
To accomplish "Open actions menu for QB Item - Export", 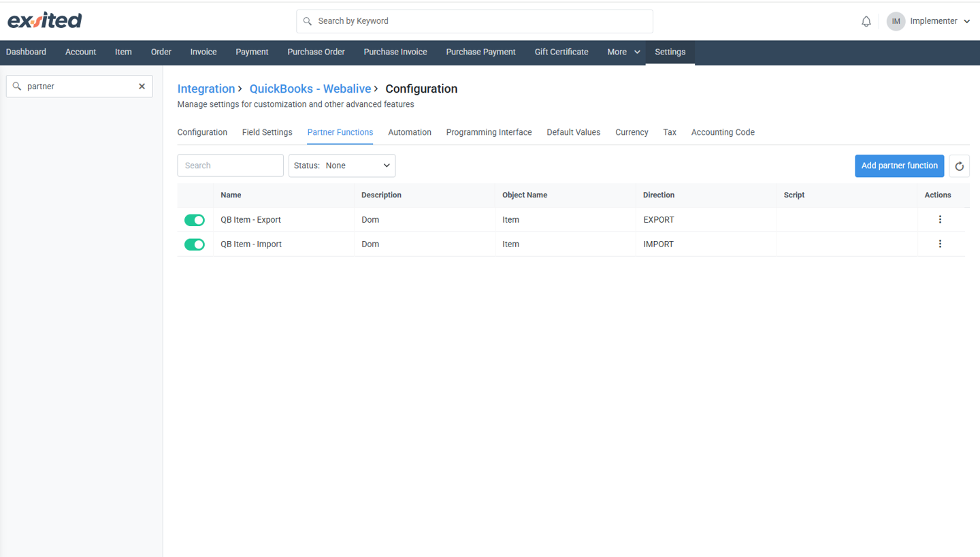I will pyautogui.click(x=940, y=219).
